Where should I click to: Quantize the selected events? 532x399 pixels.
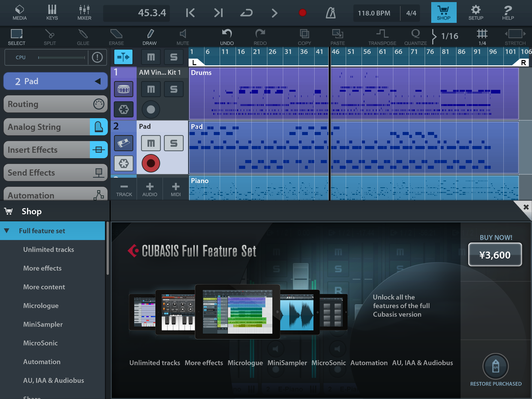416,37
